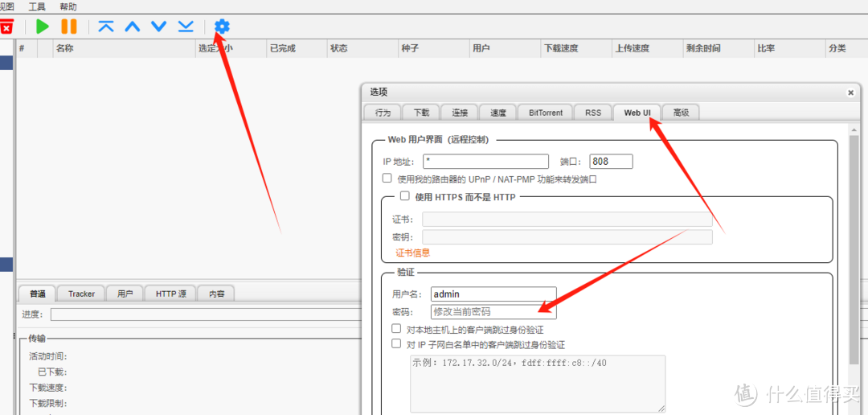The height and width of the screenshot is (415, 868).
Task: Close the 选项 dialog
Action: (851, 93)
